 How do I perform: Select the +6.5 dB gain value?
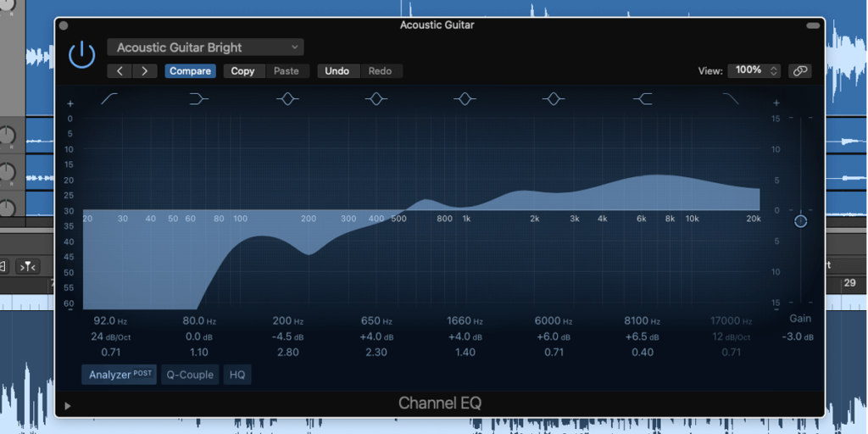click(x=643, y=337)
